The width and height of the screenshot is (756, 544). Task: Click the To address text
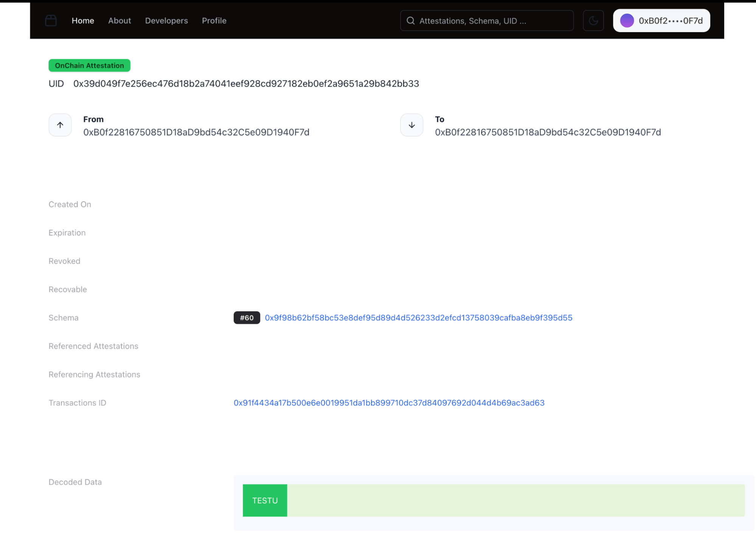coord(548,132)
